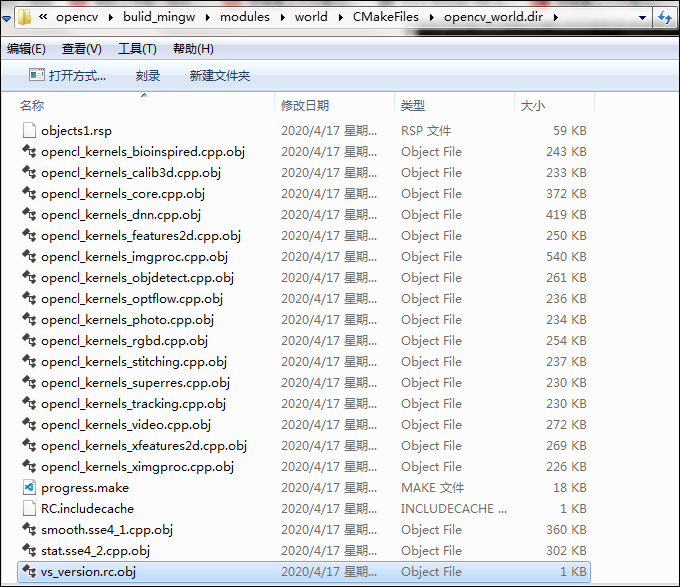The height and width of the screenshot is (587, 680).
Task: Click the 打开方式 toolbar icon
Action: coord(36,75)
